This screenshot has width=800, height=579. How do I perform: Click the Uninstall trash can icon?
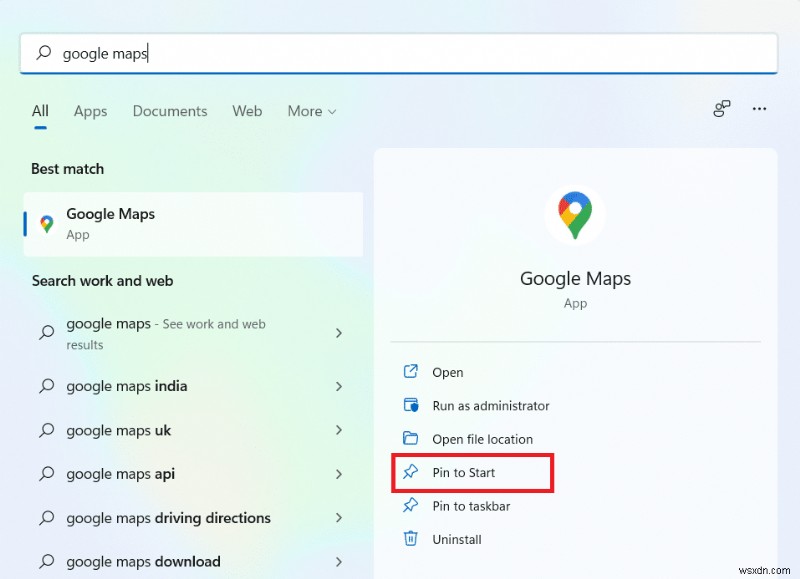click(411, 538)
